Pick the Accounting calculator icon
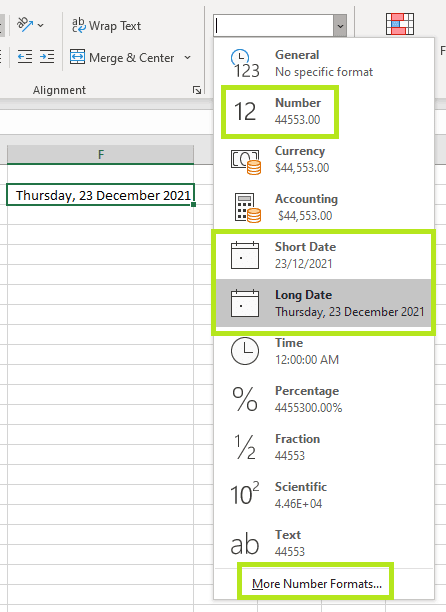This screenshot has height=612, width=446. [247, 208]
